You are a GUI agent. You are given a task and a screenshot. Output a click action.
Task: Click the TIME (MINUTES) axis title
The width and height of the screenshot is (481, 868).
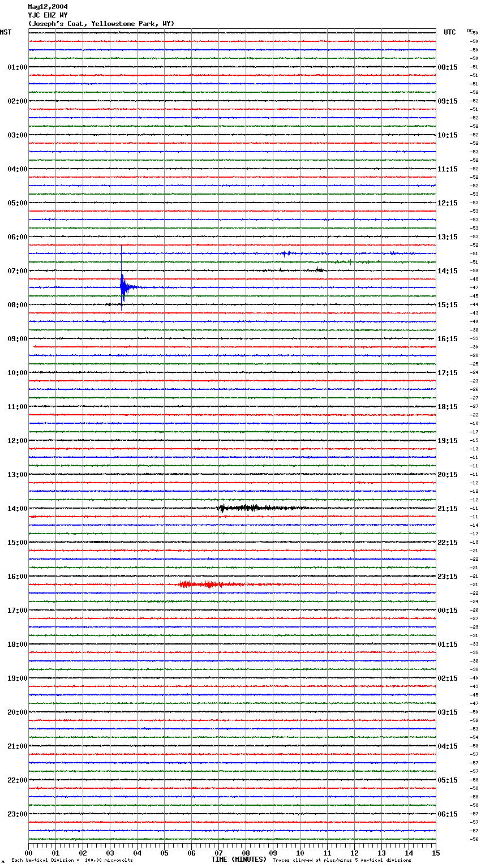pyautogui.click(x=239, y=860)
